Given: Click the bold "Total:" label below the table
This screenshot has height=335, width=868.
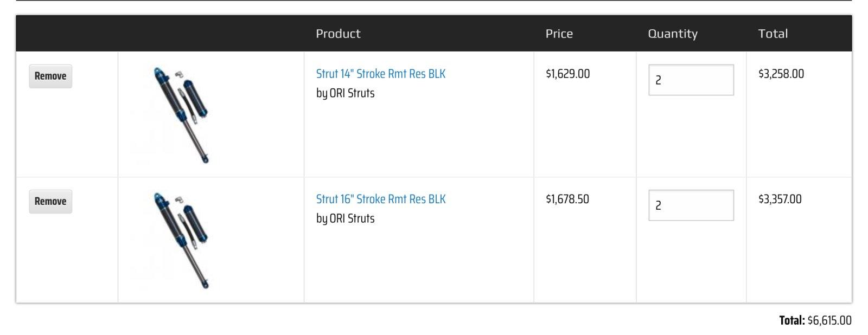Looking at the screenshot, I should [792, 320].
